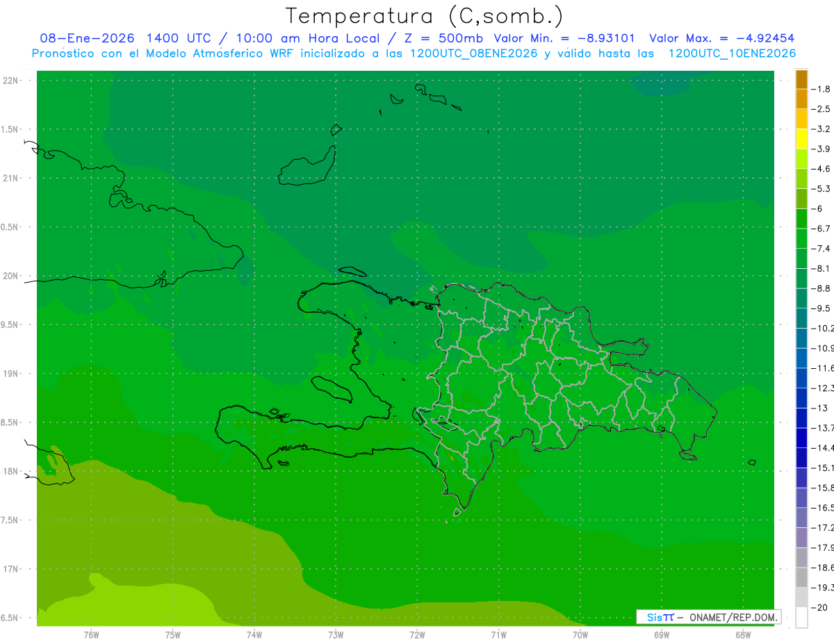The width and height of the screenshot is (834, 644).
Task: Select 'Valor Min. = -8.93101' text
Action: coord(565,38)
